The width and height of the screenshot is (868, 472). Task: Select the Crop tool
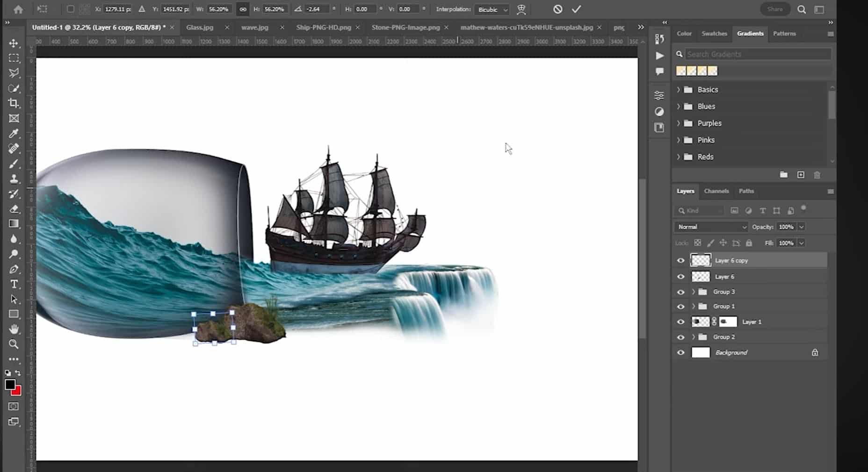[x=14, y=103]
